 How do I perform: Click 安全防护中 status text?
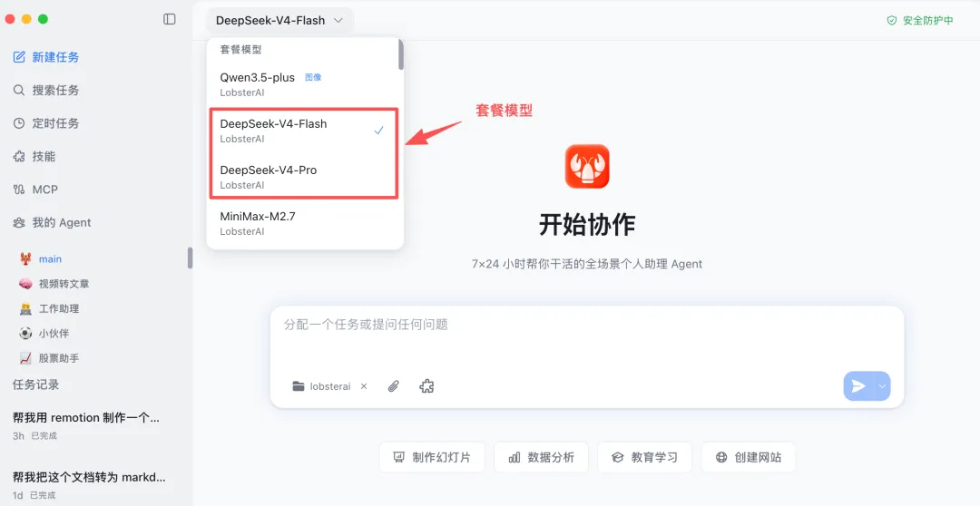pyautogui.click(x=928, y=20)
